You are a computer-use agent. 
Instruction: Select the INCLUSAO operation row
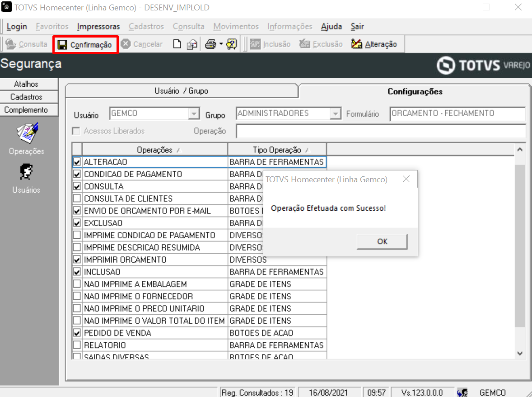tap(200, 272)
